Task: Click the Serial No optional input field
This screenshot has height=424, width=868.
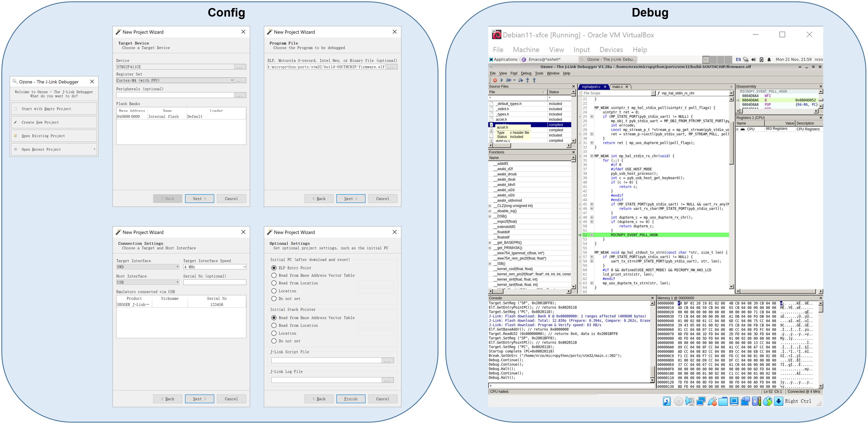Action: [x=214, y=282]
